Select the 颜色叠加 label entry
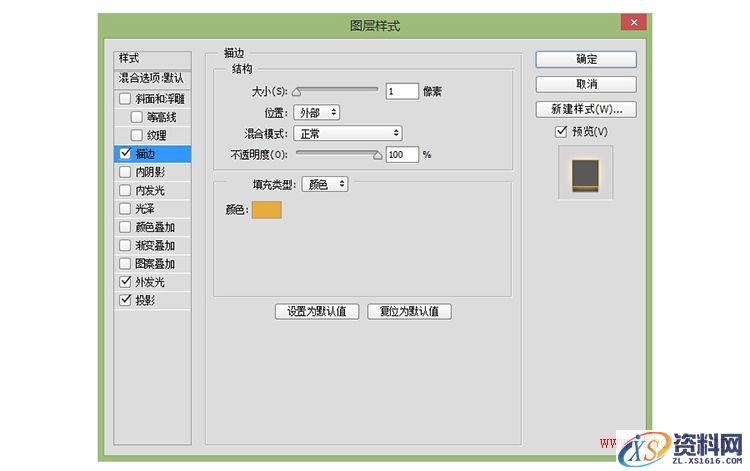The image size is (750, 471). pyautogui.click(x=155, y=227)
